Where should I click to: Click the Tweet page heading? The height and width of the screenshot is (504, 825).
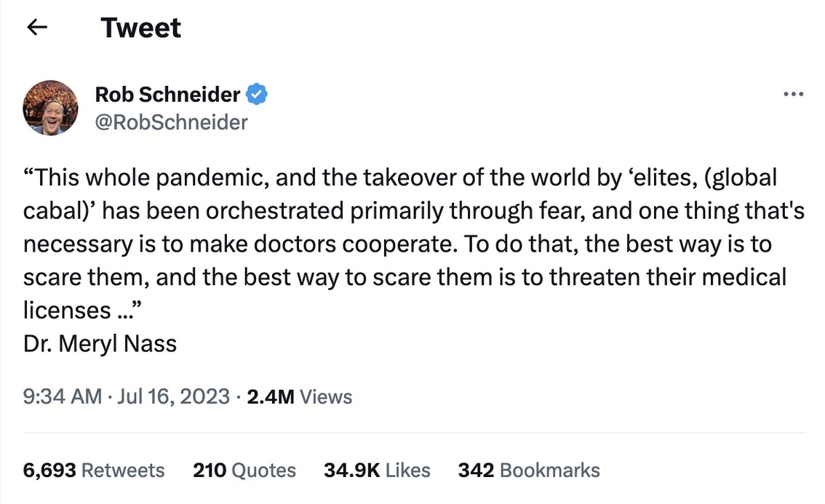pos(140,28)
